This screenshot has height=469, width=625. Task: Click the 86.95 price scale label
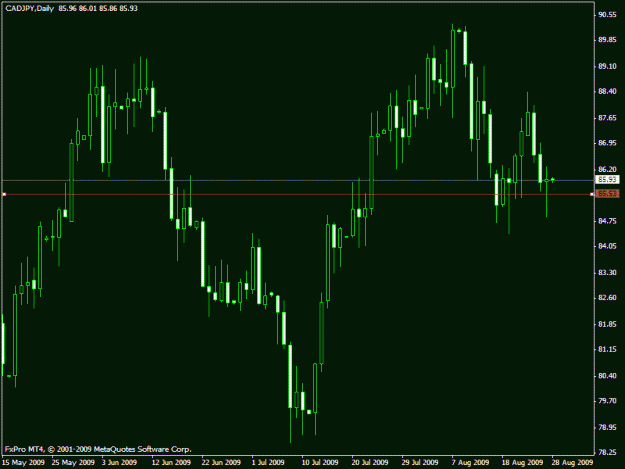607,143
